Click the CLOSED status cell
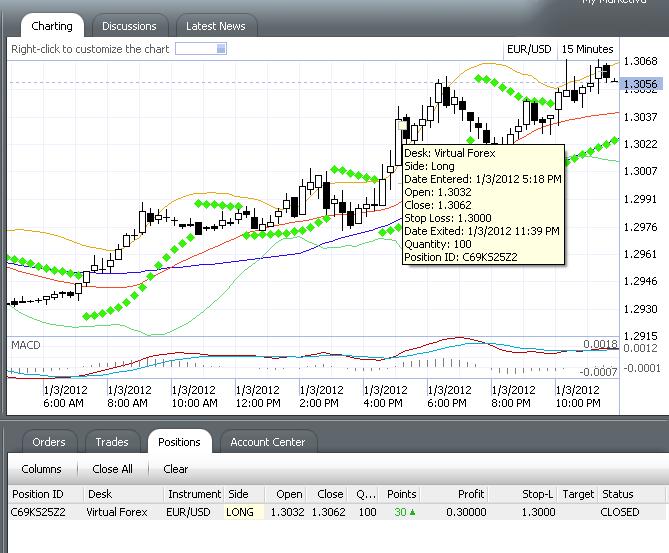 click(x=620, y=512)
